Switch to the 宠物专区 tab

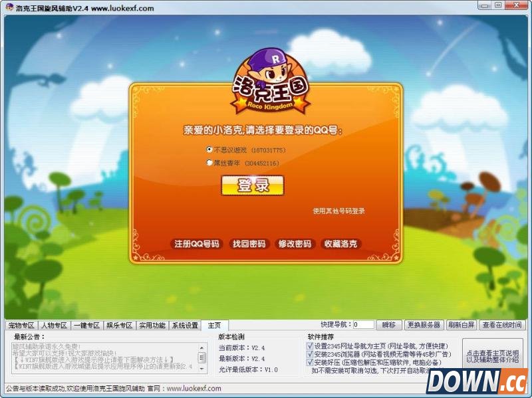21,326
